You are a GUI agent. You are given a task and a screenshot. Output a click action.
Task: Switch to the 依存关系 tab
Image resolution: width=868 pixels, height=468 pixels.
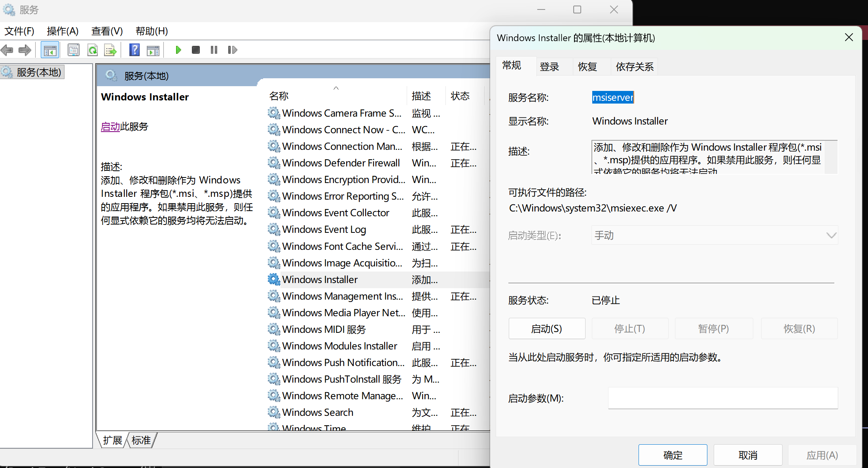(x=635, y=66)
